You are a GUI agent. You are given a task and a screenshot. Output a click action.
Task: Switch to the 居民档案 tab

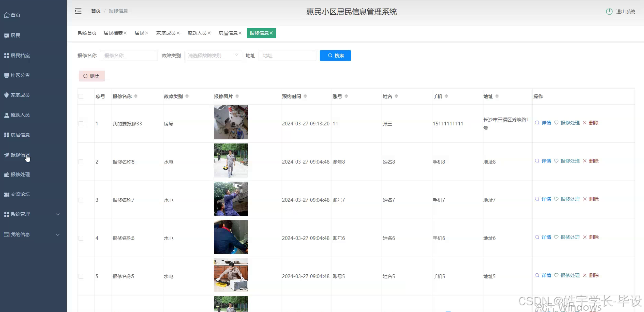point(113,33)
